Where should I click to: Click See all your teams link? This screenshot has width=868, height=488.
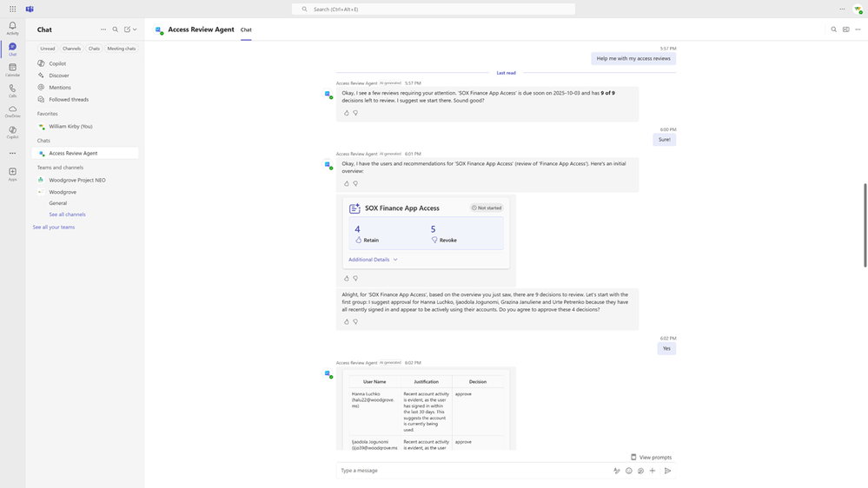pyautogui.click(x=54, y=228)
